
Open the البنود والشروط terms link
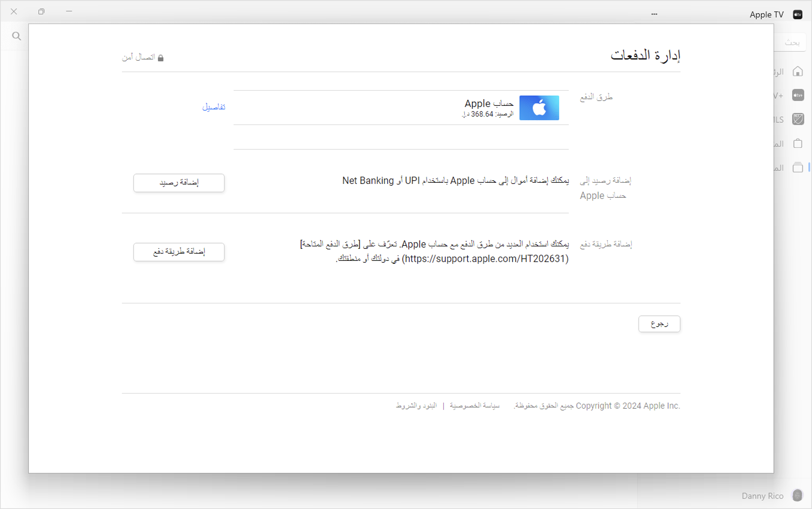416,406
